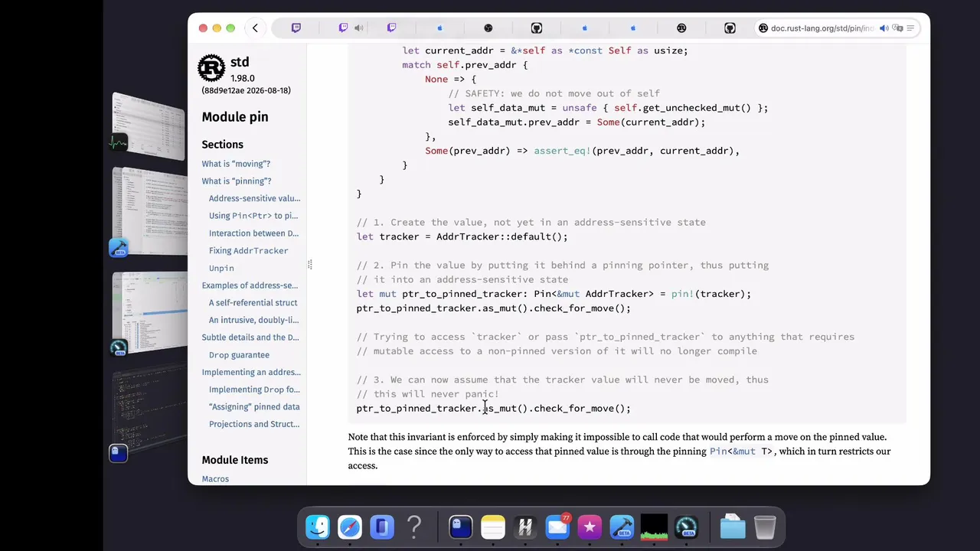The height and width of the screenshot is (551, 980).
Task: Click the question mark icon in Dock
Action: point(414,527)
